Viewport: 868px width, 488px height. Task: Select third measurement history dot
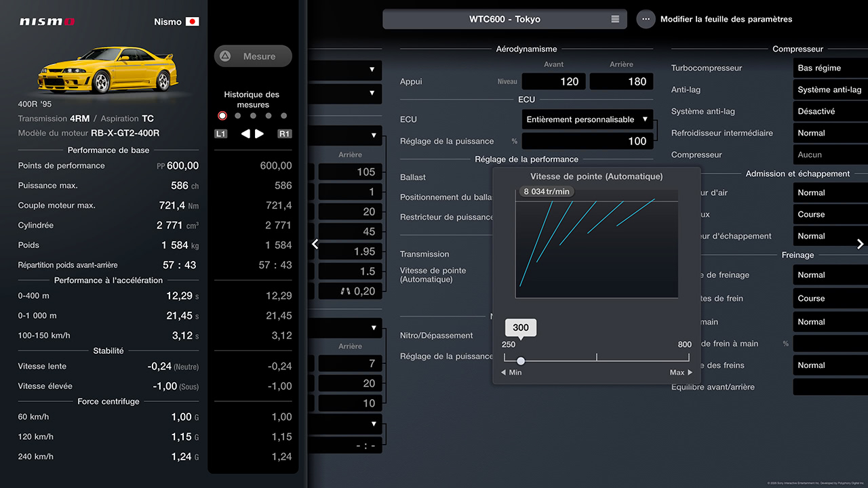pyautogui.click(x=253, y=116)
